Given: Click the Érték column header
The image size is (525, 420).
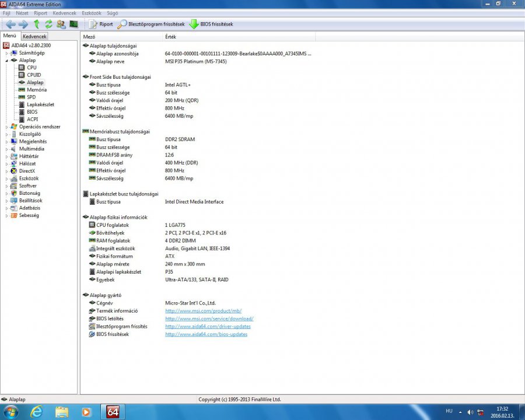Looking at the screenshot, I should click(x=239, y=37).
